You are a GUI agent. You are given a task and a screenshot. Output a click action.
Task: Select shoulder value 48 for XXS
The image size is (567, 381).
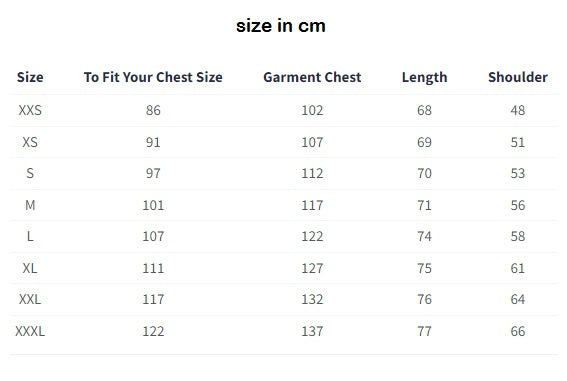click(518, 110)
